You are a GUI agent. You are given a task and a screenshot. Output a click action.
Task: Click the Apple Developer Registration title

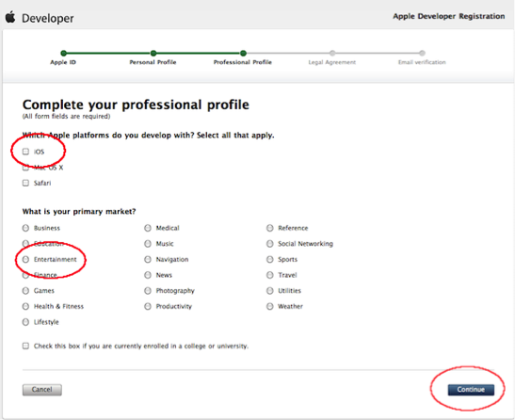(449, 16)
